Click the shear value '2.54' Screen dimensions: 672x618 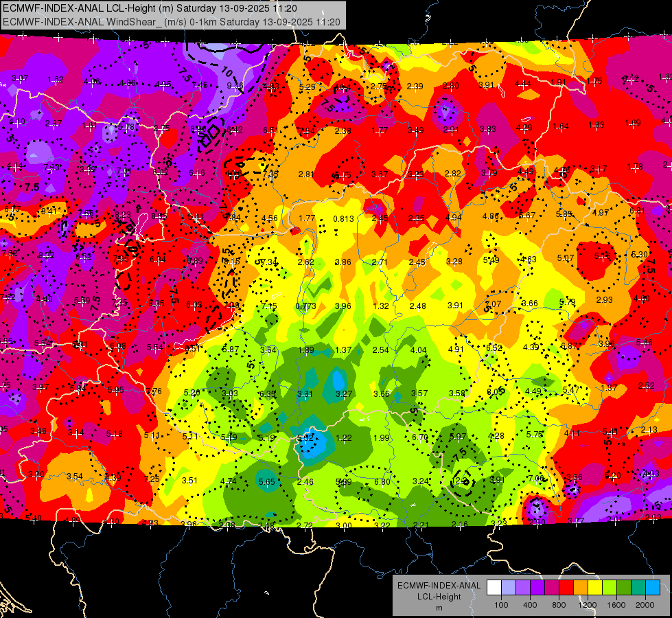(x=380, y=350)
